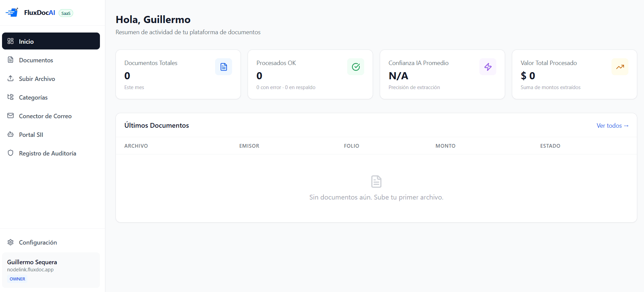
Task: Click the FOLIO column header
Action: 352,146
